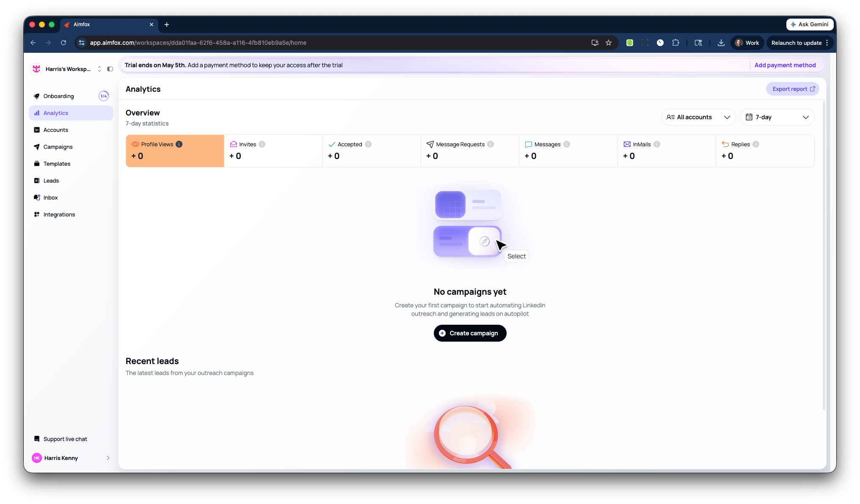Open the Onboarding menu item
The height and width of the screenshot is (504, 860).
(x=60, y=96)
